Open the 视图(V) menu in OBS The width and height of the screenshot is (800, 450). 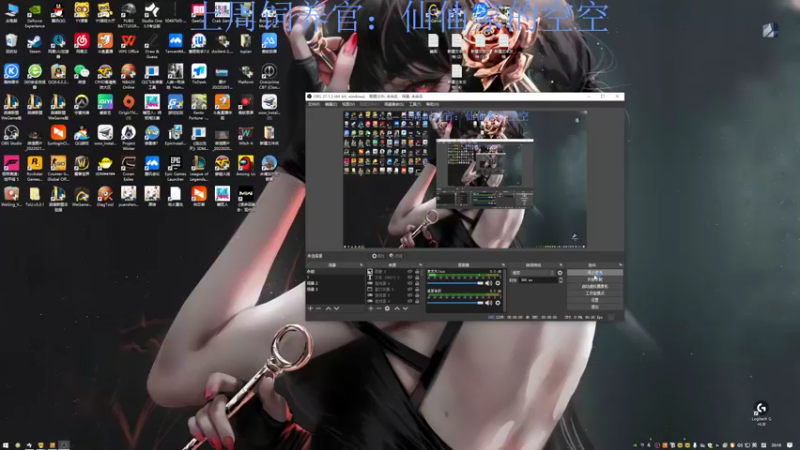point(348,104)
